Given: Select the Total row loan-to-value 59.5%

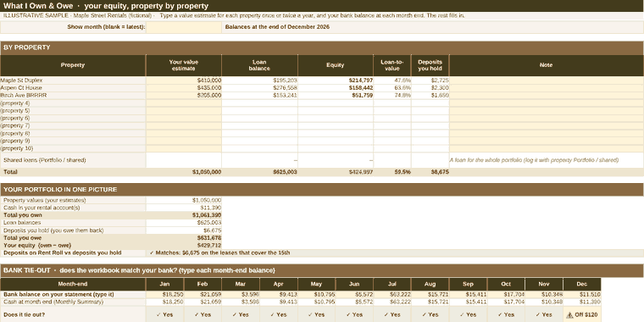Looking at the screenshot, I should click(x=392, y=172).
